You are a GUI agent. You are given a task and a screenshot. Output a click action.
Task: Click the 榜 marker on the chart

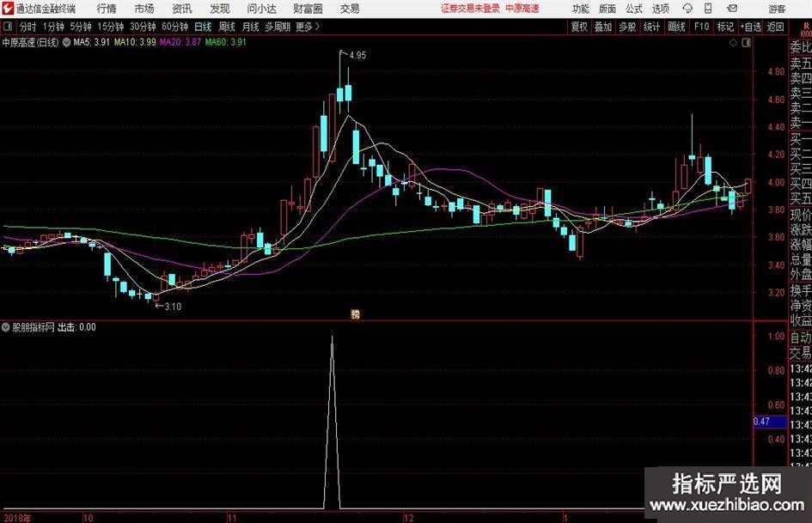coord(355,313)
